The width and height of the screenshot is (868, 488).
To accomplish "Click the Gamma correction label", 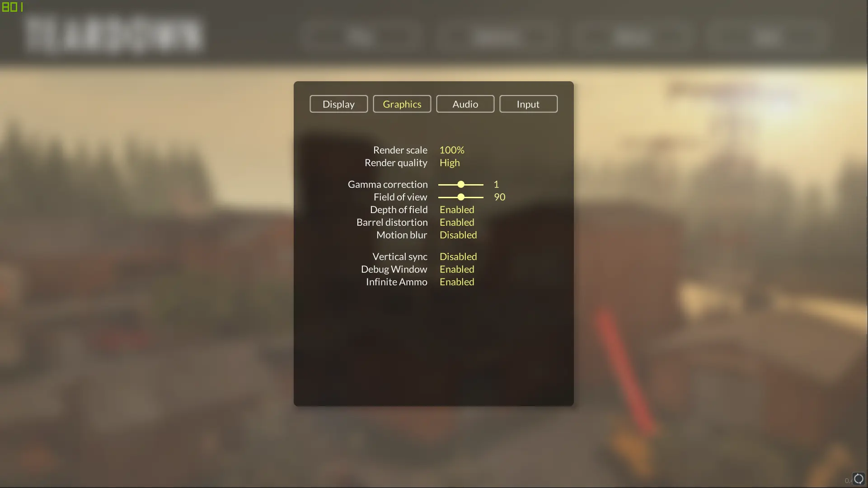I will pos(388,184).
